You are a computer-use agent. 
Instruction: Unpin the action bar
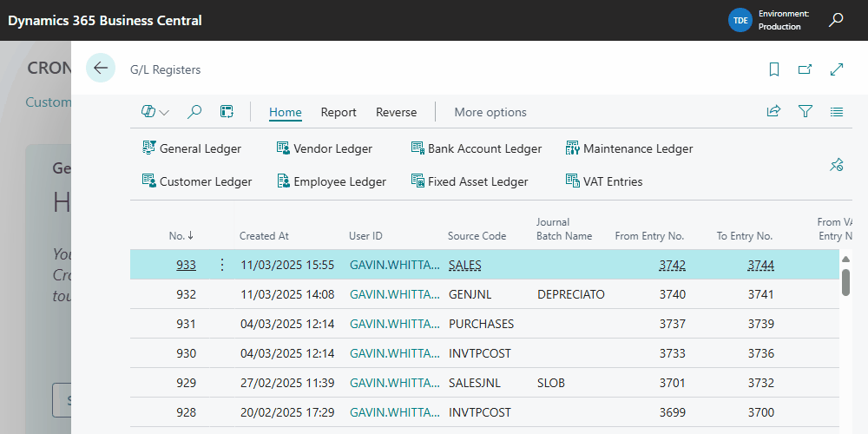[x=837, y=165]
